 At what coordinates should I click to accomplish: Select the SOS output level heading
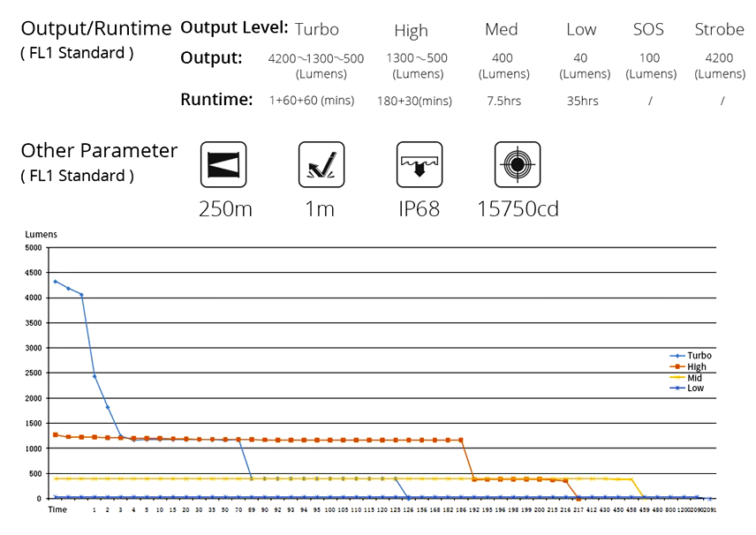(648, 29)
